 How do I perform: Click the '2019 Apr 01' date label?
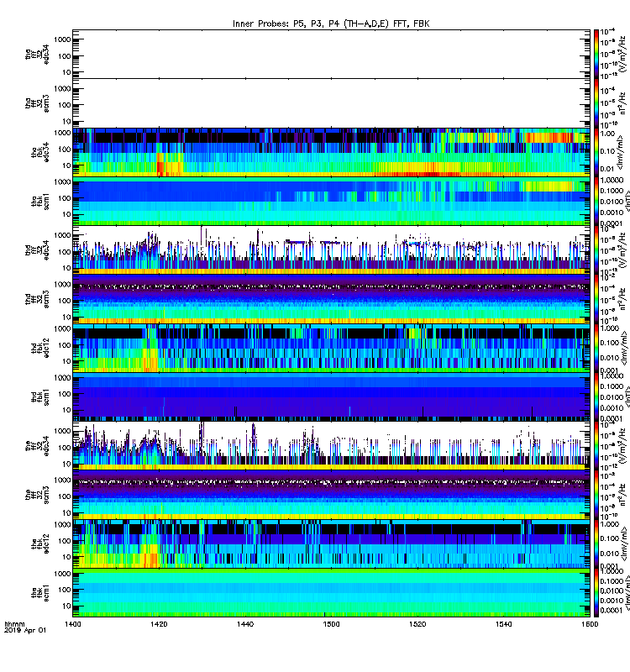tap(25, 630)
